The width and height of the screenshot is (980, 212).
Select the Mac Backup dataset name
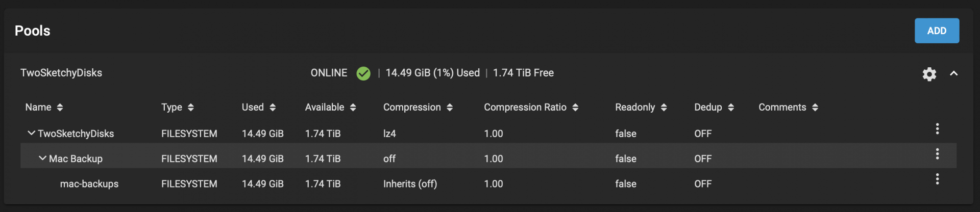76,158
